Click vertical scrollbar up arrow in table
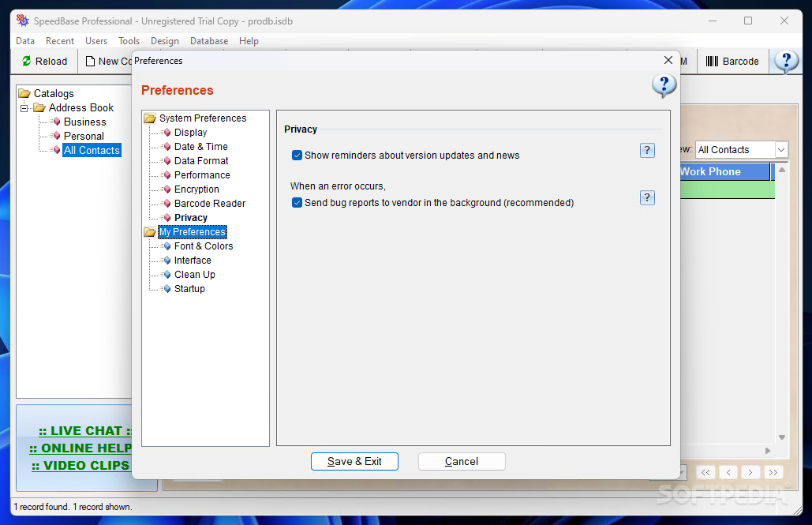 782,170
